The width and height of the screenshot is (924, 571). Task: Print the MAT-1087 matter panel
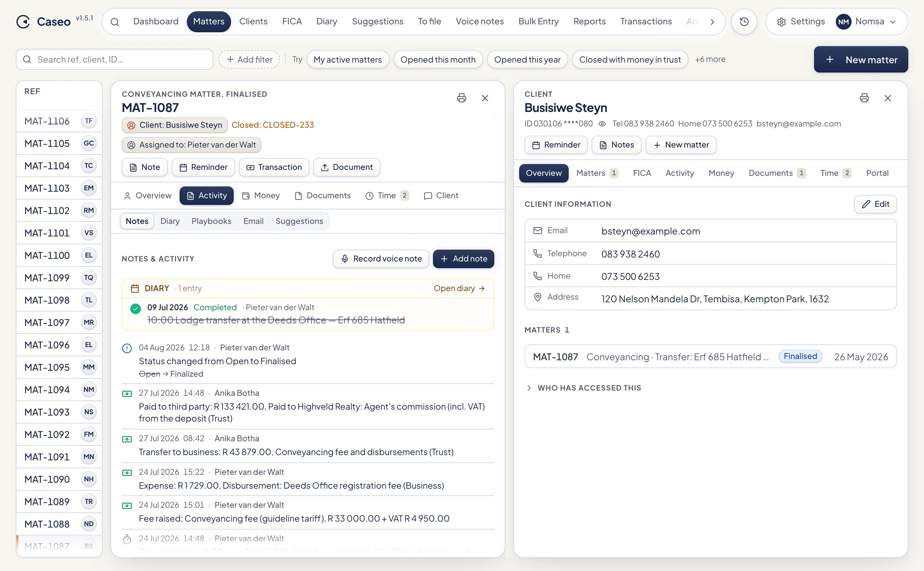(461, 98)
